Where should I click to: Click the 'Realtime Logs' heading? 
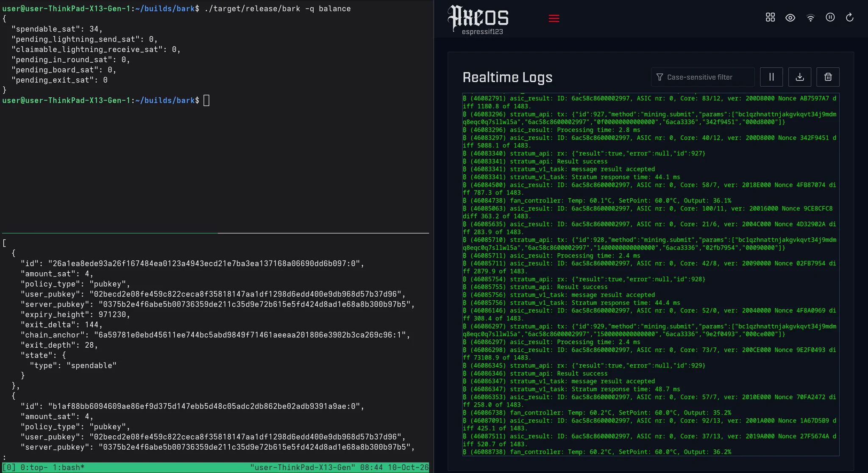[x=507, y=77]
